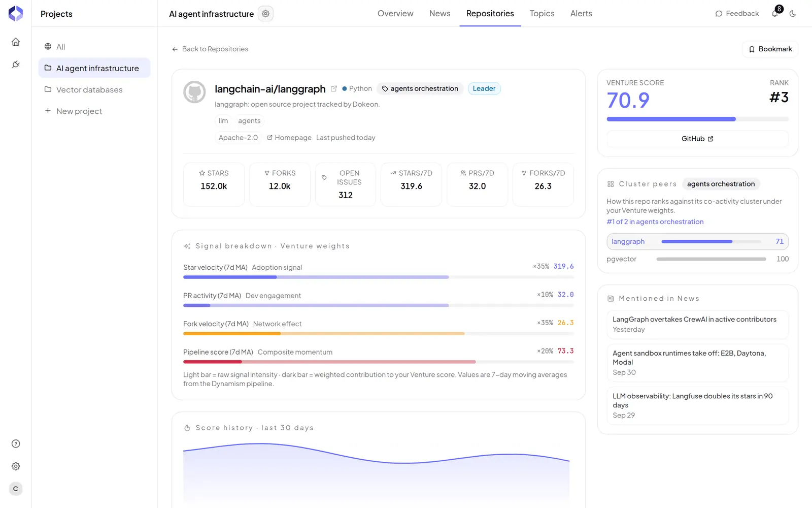Open external link icon next to langgraph title

(334, 88)
